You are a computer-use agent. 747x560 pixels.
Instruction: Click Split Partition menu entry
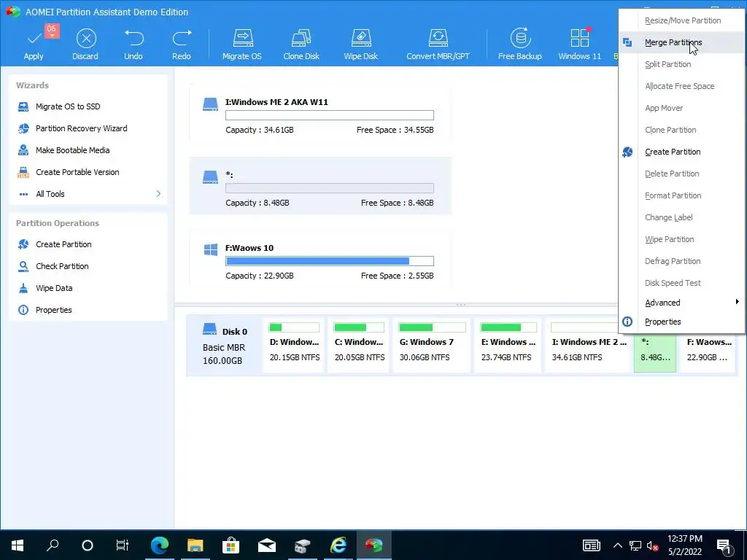[681, 64]
